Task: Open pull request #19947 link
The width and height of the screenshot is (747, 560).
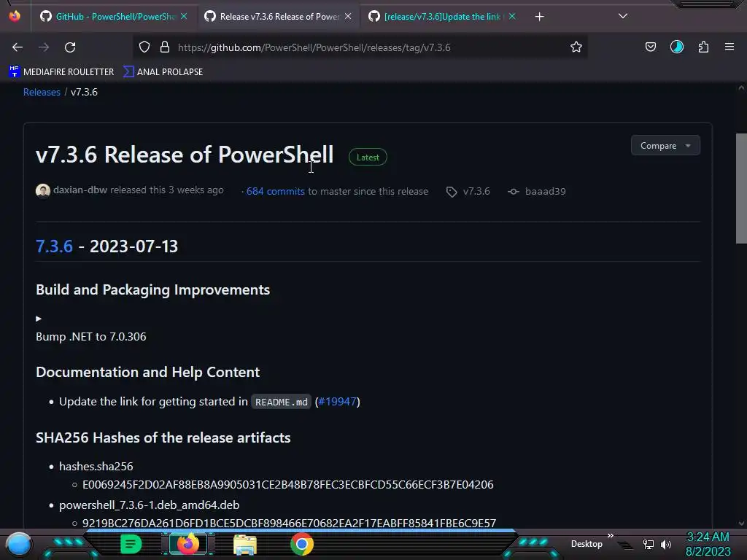Action: 337,402
